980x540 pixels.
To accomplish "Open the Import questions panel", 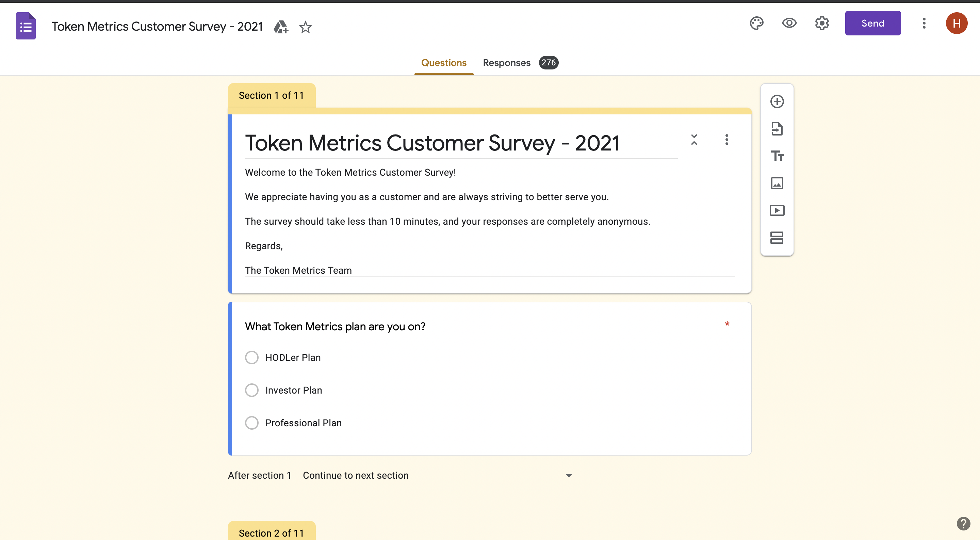I will pyautogui.click(x=777, y=129).
